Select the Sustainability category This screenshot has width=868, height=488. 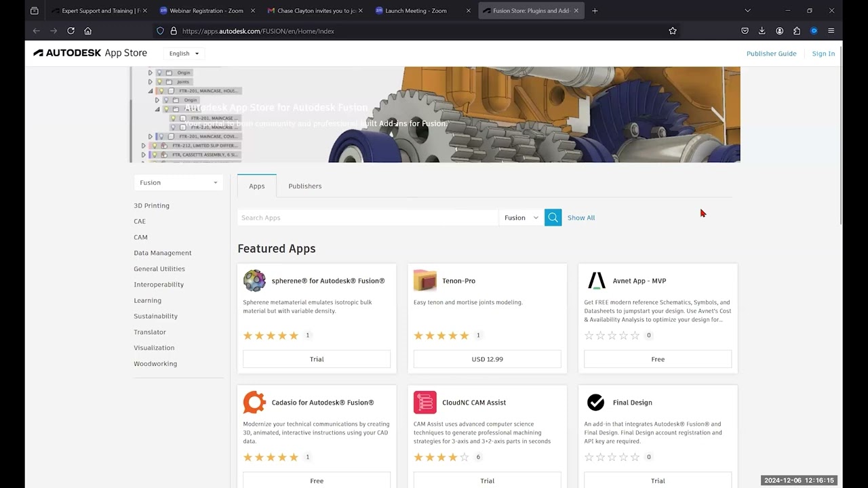(x=155, y=316)
